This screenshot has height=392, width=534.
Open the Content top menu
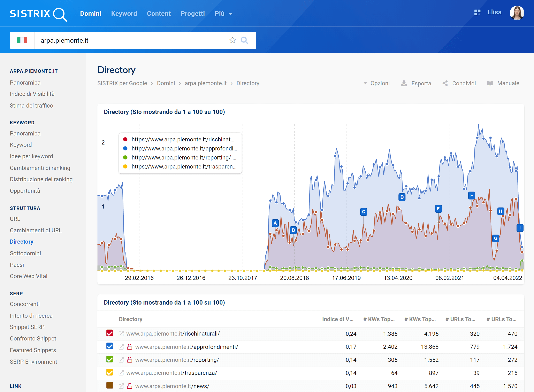coord(159,14)
